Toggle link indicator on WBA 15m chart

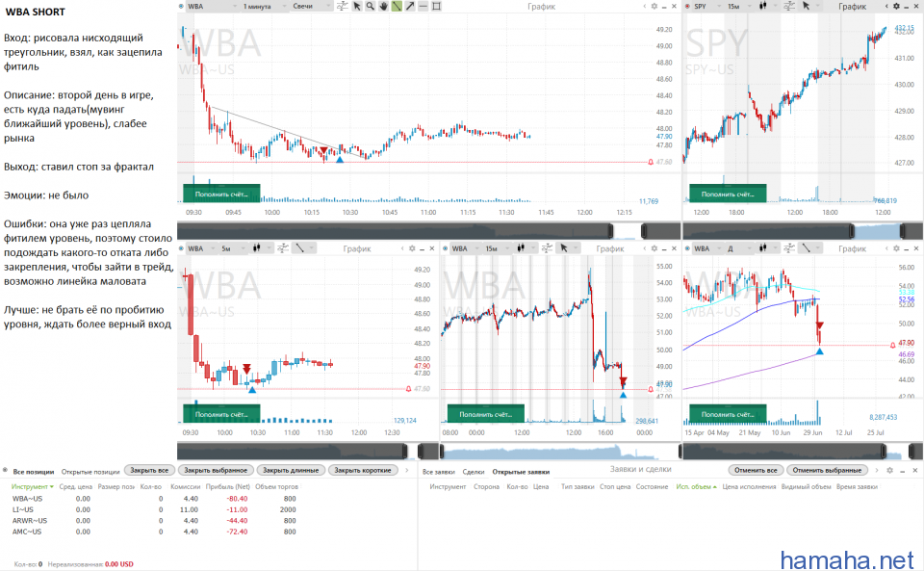445,248
